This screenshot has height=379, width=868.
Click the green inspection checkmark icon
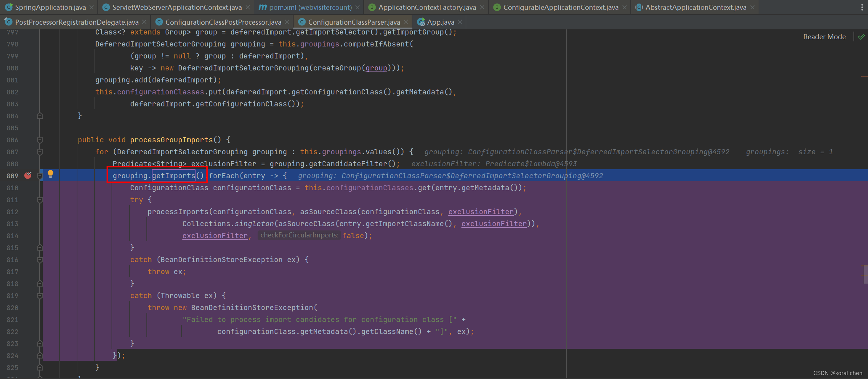[x=861, y=37]
